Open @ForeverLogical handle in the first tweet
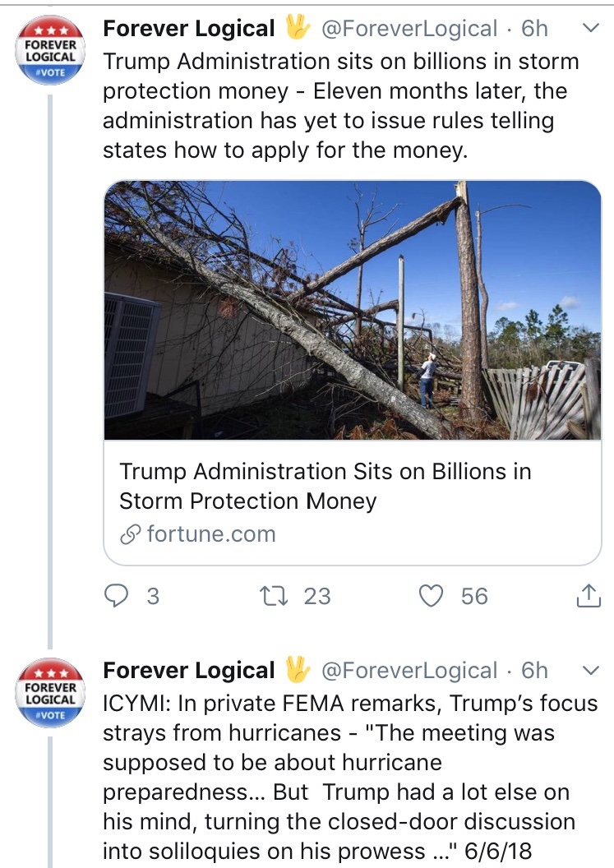 tap(409, 29)
